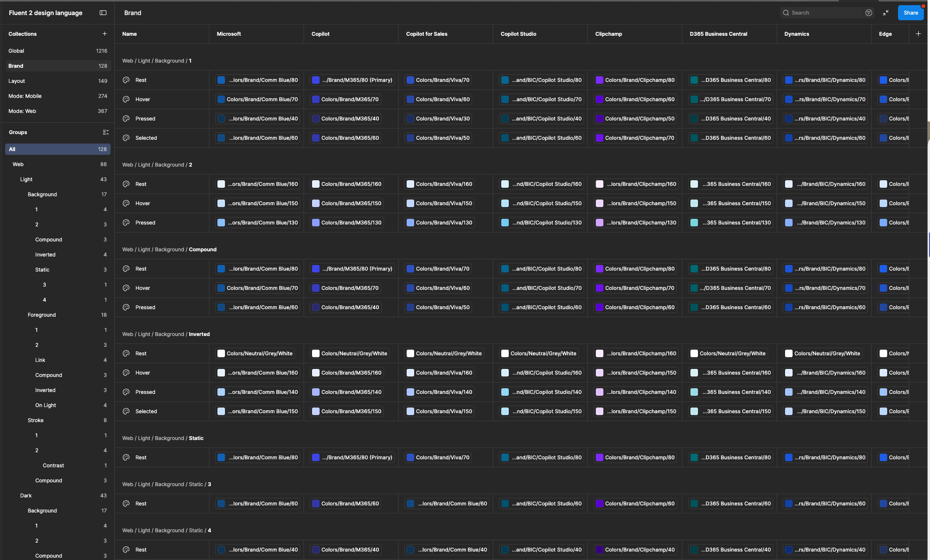Open search filter options icon
This screenshot has width=930, height=560.
click(869, 13)
